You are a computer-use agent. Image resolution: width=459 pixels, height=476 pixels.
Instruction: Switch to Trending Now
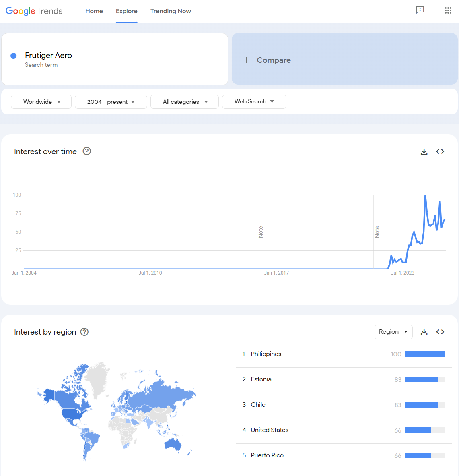pos(171,11)
